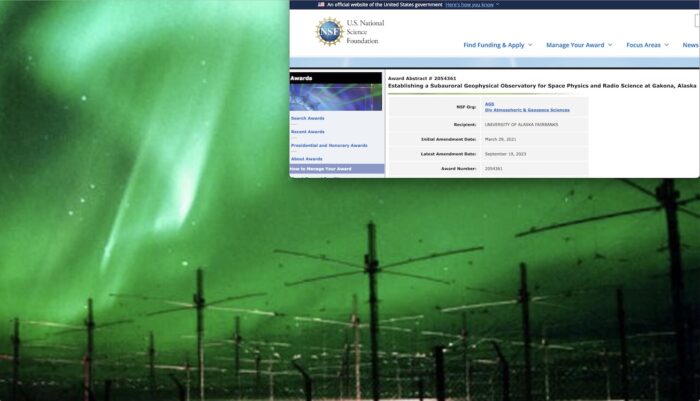Click "An official website" government banner text

tap(384, 4)
